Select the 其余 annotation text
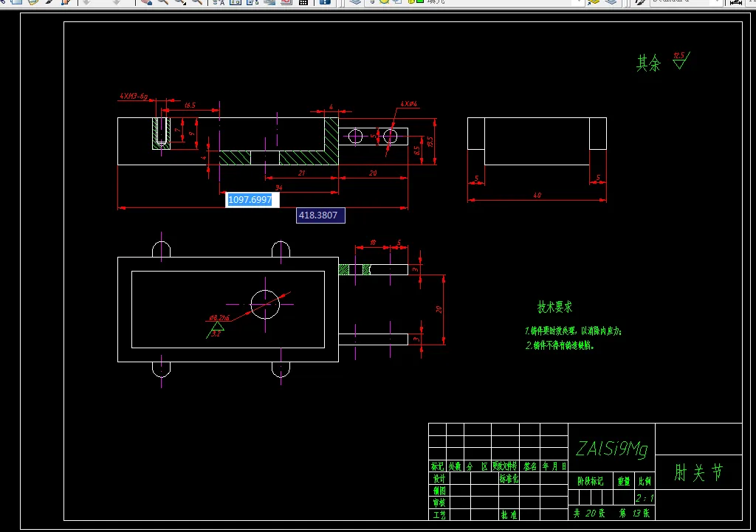 (648, 63)
